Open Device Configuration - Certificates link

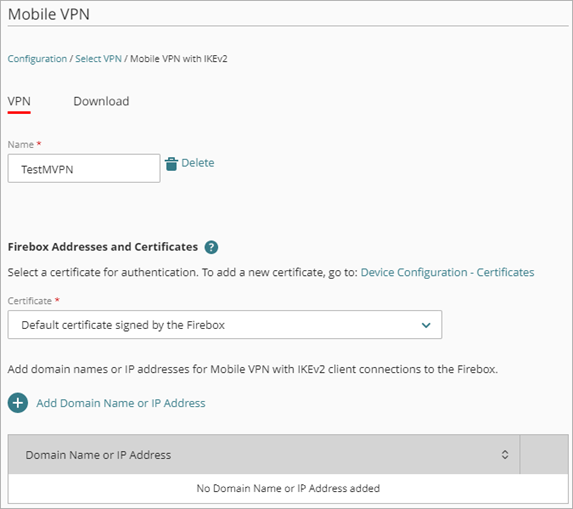447,273
